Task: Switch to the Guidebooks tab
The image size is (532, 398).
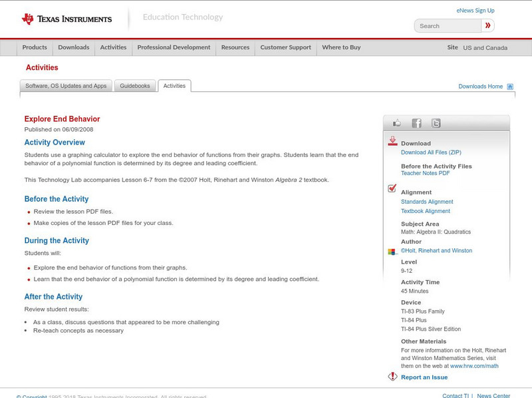Action: point(135,86)
